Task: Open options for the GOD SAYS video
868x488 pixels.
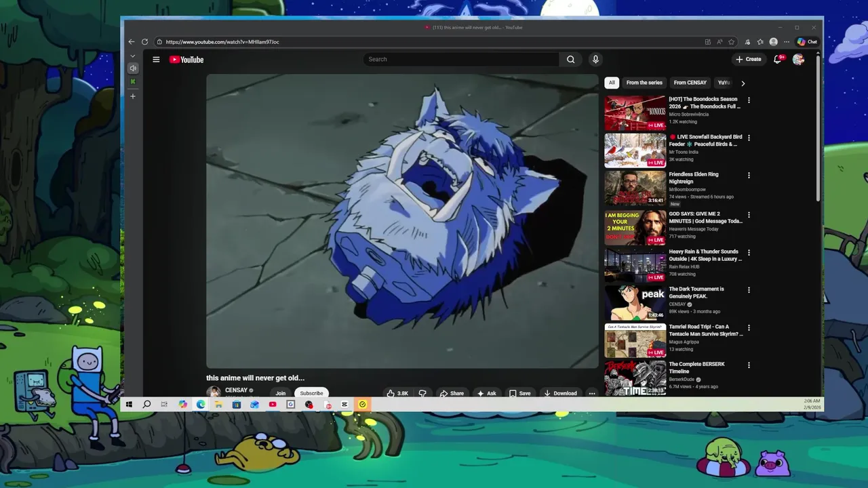Action: tap(749, 215)
